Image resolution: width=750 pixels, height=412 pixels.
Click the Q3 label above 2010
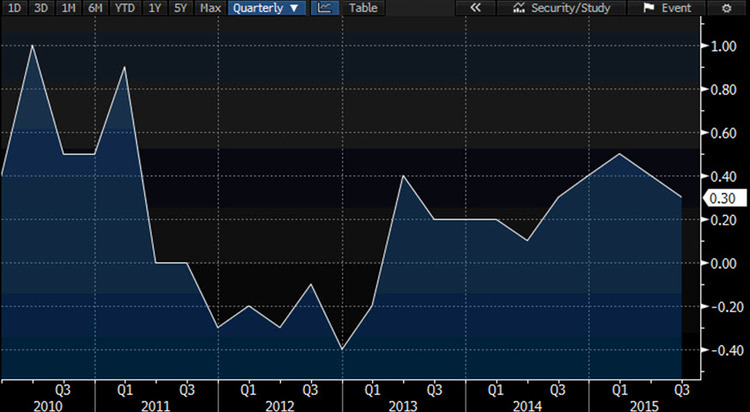point(63,390)
